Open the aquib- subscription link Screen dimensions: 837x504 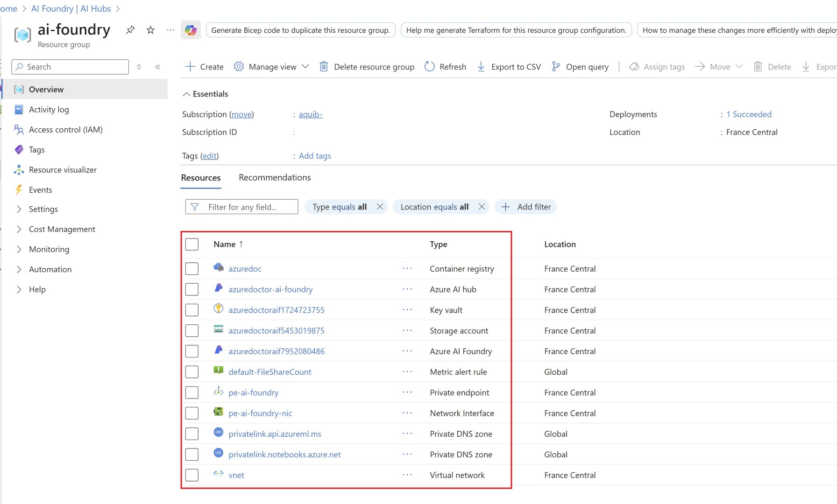tap(311, 114)
